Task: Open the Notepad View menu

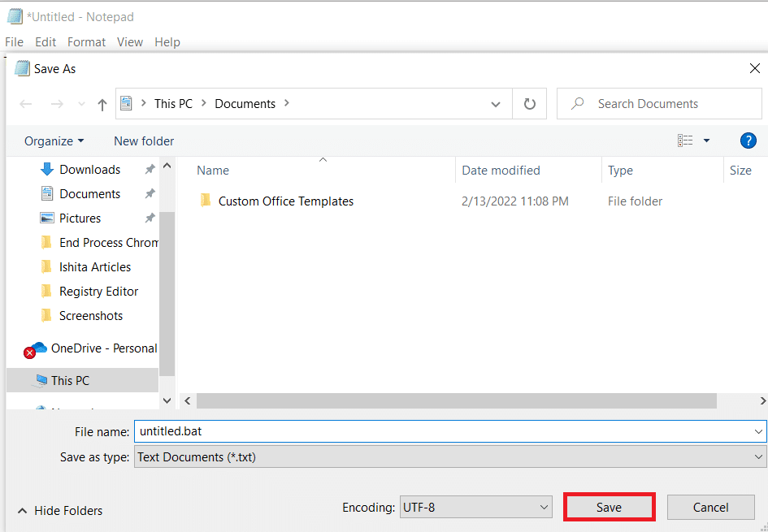Action: [130, 42]
